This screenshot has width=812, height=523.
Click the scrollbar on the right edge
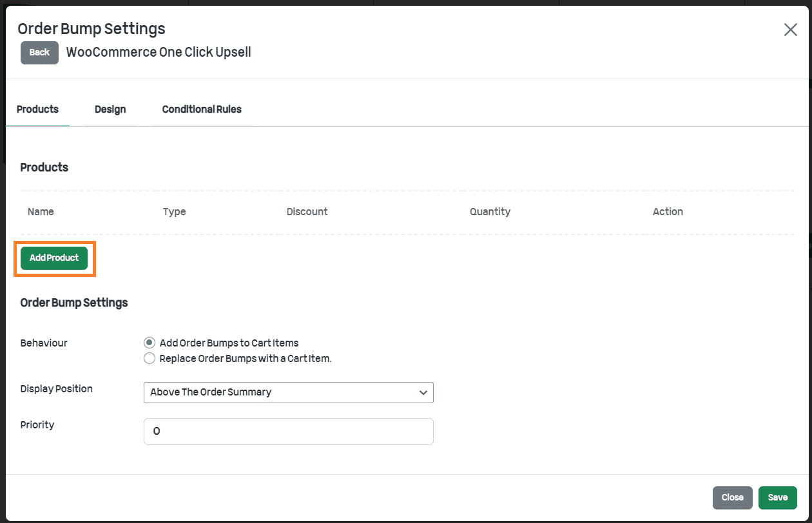[807, 258]
